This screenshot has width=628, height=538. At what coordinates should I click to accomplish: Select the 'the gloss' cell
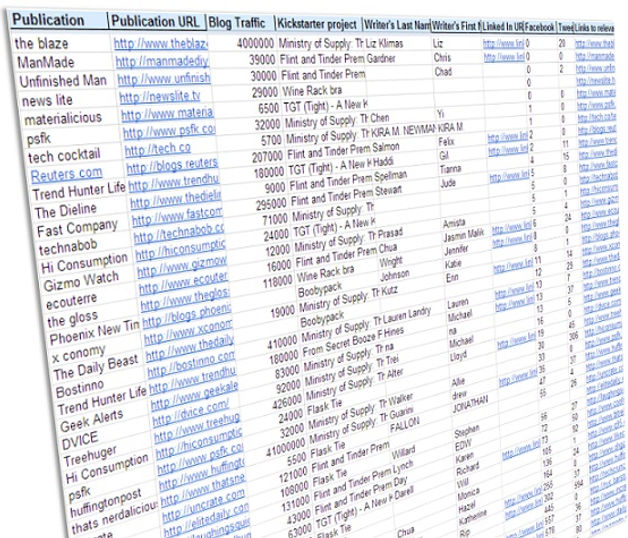[x=72, y=318]
